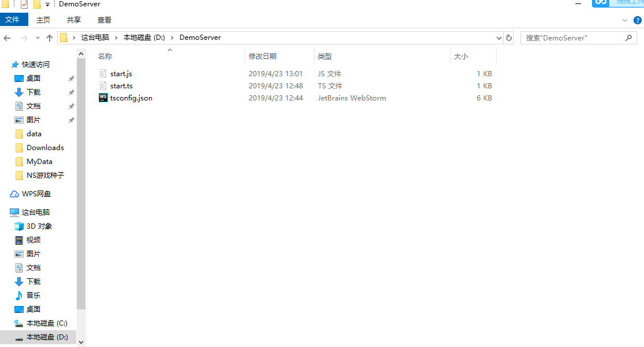644x347 pixels.
Task: Open 3D 对象 in the sidebar
Action: [39, 226]
